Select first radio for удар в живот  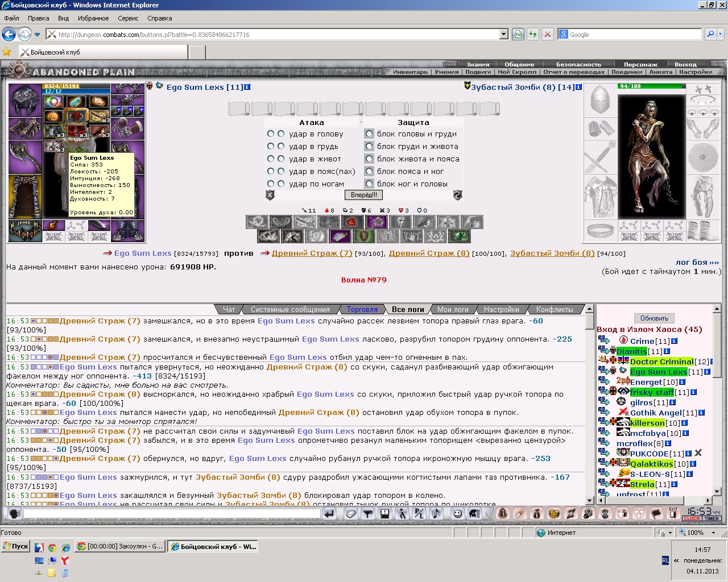271,159
